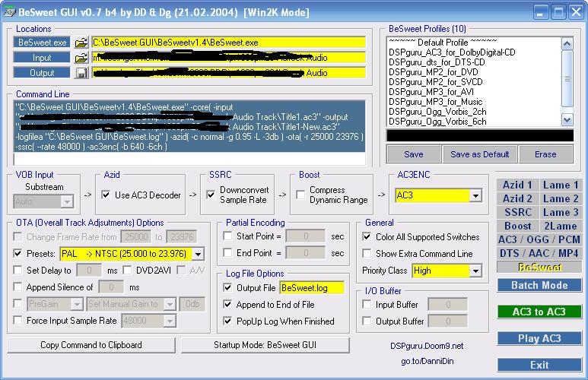Erase the selected profile
Viewport: 588px width, 380px height.
545,154
